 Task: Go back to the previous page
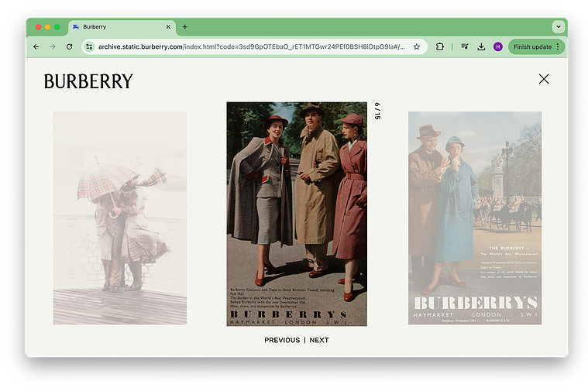[x=36, y=47]
